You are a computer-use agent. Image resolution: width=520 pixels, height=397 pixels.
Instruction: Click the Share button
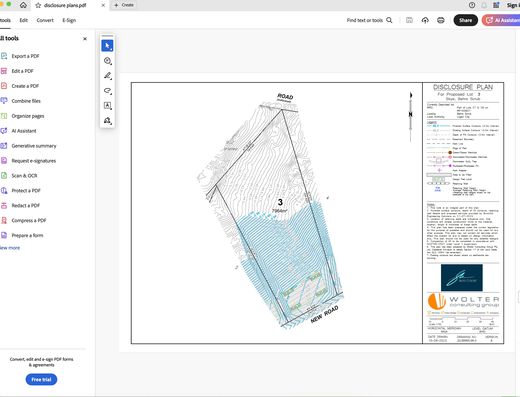pyautogui.click(x=465, y=20)
